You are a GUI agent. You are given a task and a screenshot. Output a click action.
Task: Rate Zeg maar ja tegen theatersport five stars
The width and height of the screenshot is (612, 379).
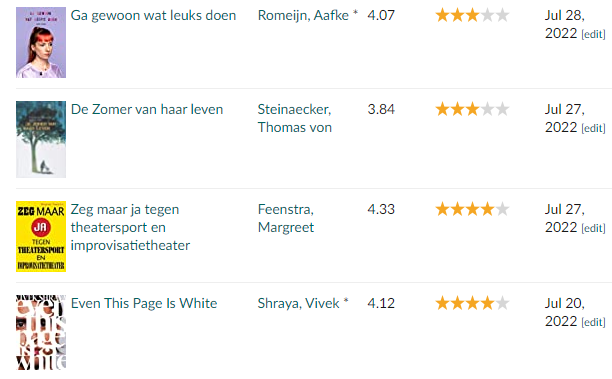tap(502, 209)
